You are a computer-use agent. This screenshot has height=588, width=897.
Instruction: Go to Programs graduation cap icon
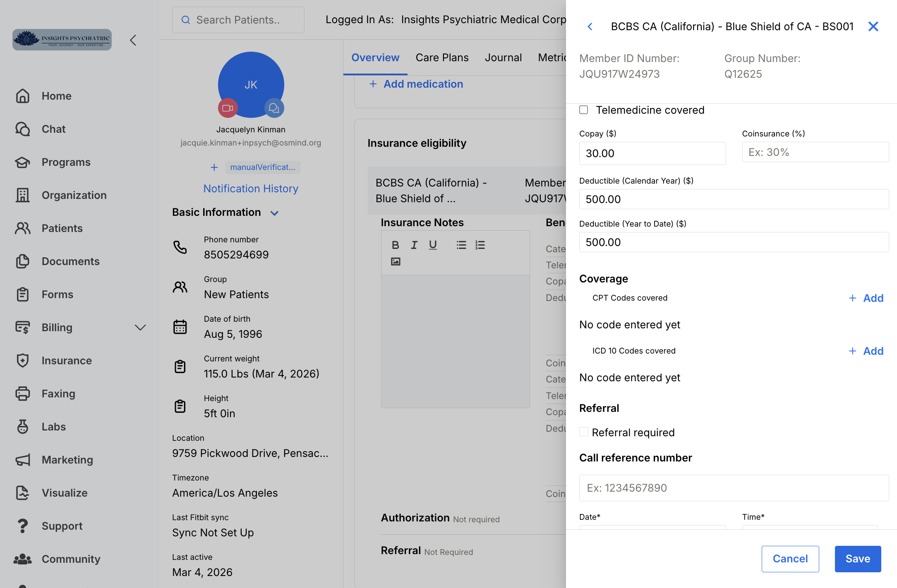tap(23, 162)
